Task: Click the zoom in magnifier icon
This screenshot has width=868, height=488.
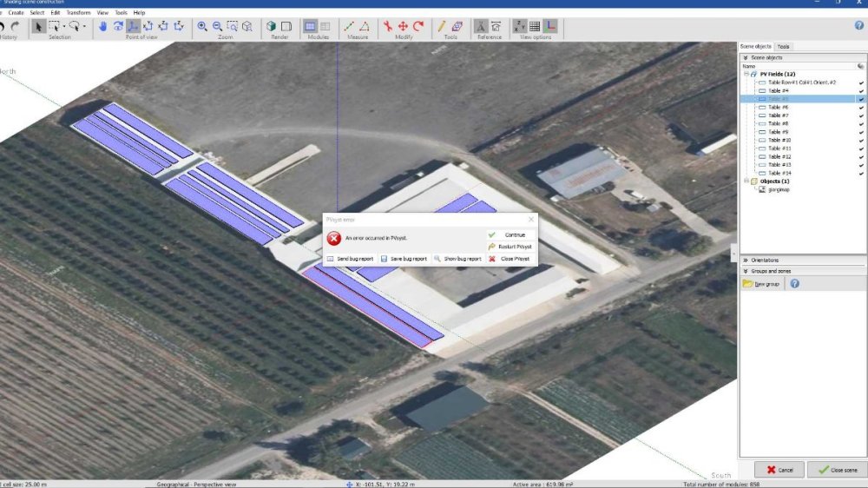Action: (x=202, y=26)
